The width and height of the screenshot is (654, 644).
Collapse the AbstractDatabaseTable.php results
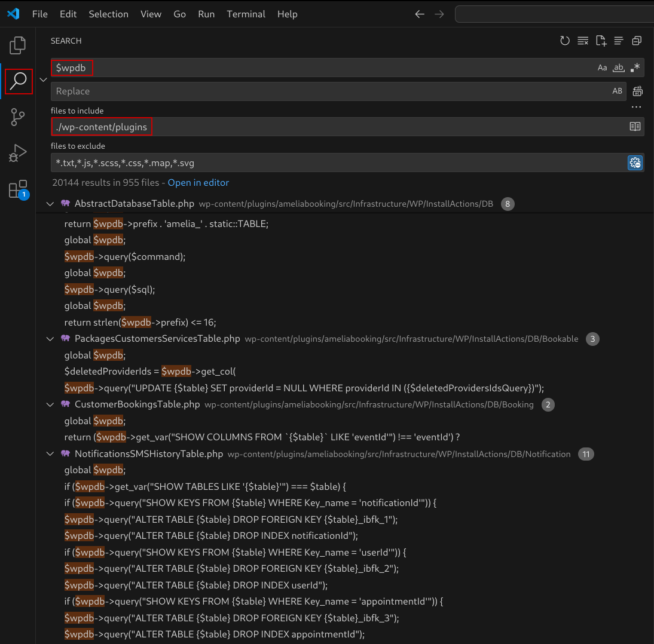(50, 204)
